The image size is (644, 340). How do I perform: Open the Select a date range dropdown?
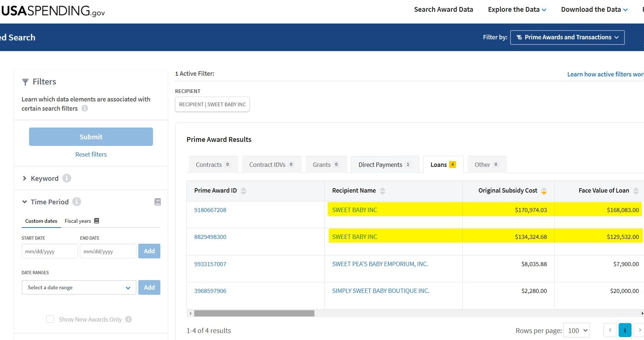[x=79, y=287]
